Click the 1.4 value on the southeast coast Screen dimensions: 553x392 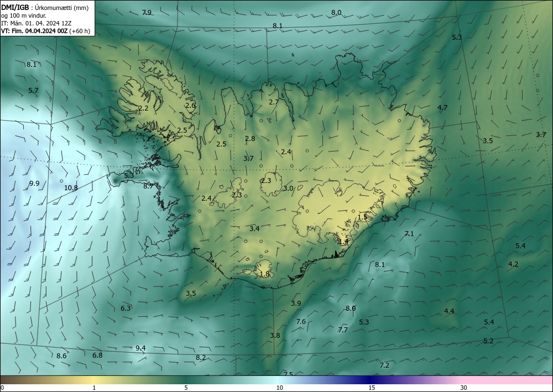click(x=344, y=242)
